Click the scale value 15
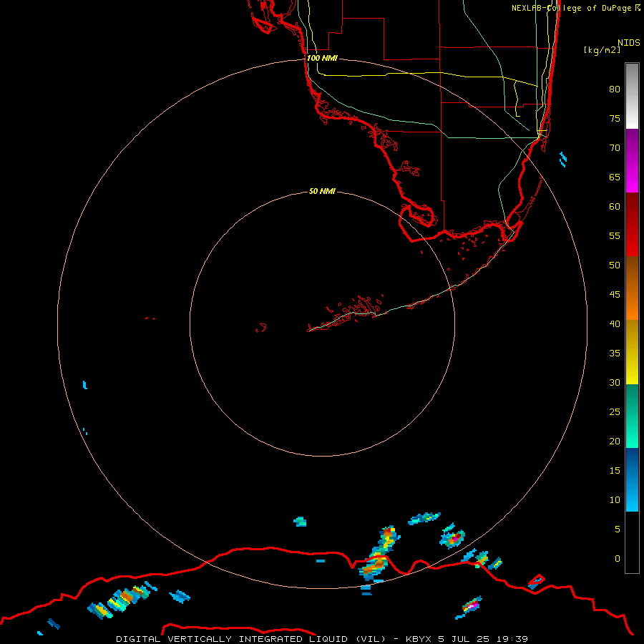Viewport: 644px width, 644px height. pyautogui.click(x=615, y=470)
